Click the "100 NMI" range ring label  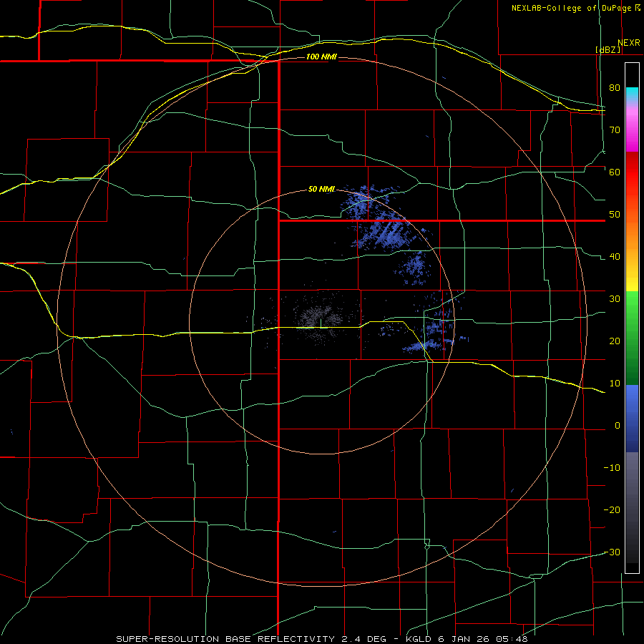click(321, 57)
